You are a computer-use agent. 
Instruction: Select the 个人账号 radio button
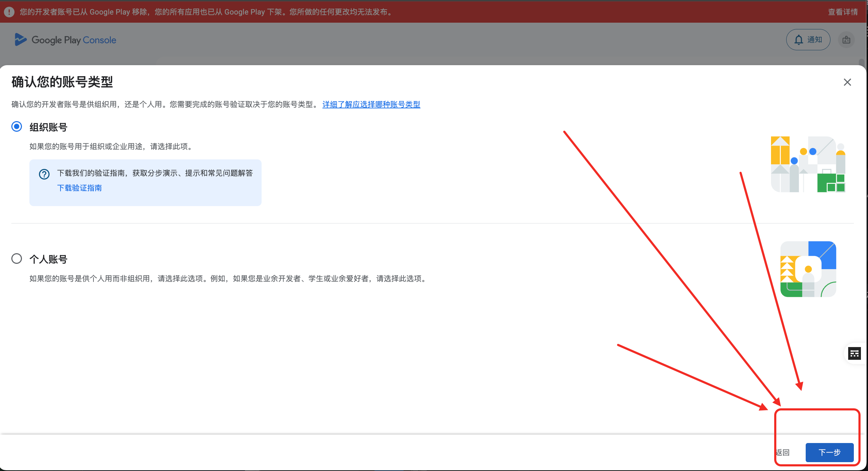17,259
